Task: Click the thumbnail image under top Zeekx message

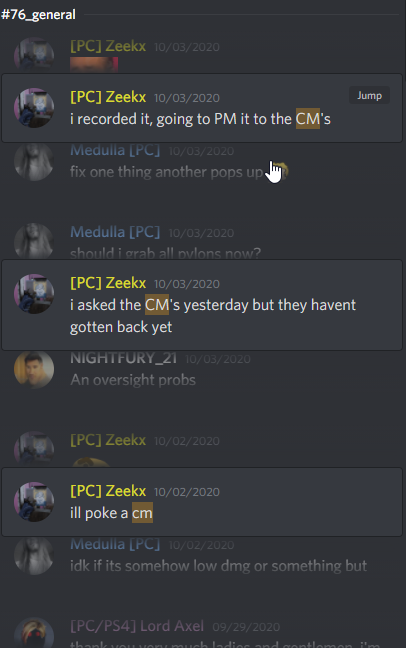Action: click(94, 64)
